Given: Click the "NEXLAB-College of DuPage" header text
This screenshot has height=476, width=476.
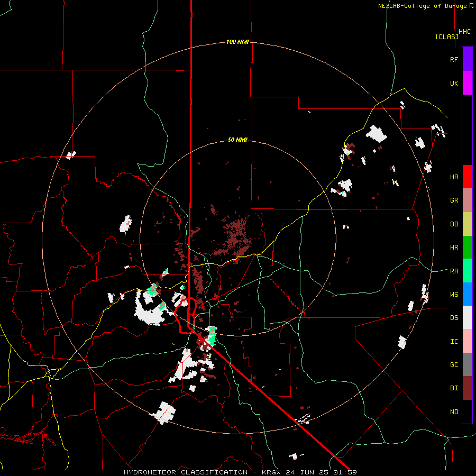Looking at the screenshot, I should coord(423,6).
